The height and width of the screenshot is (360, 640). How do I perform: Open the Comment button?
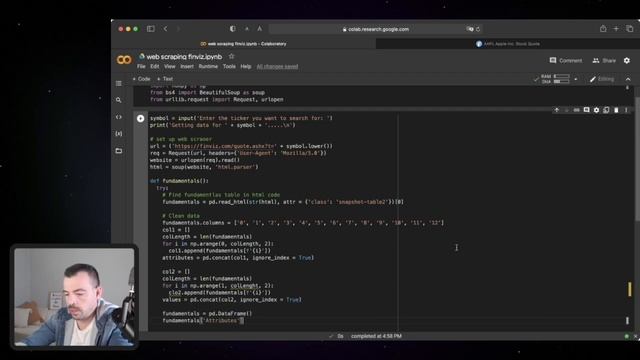pyautogui.click(x=566, y=60)
